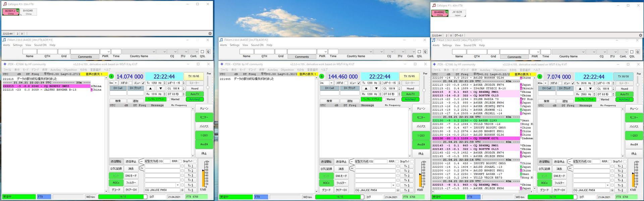Open Help menu in JTAlert 40m window

coord(482,45)
